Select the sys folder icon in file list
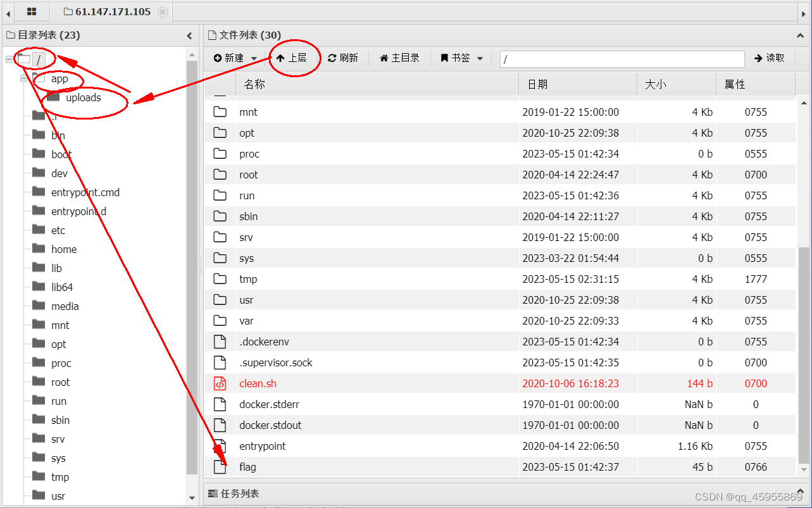 tap(220, 258)
